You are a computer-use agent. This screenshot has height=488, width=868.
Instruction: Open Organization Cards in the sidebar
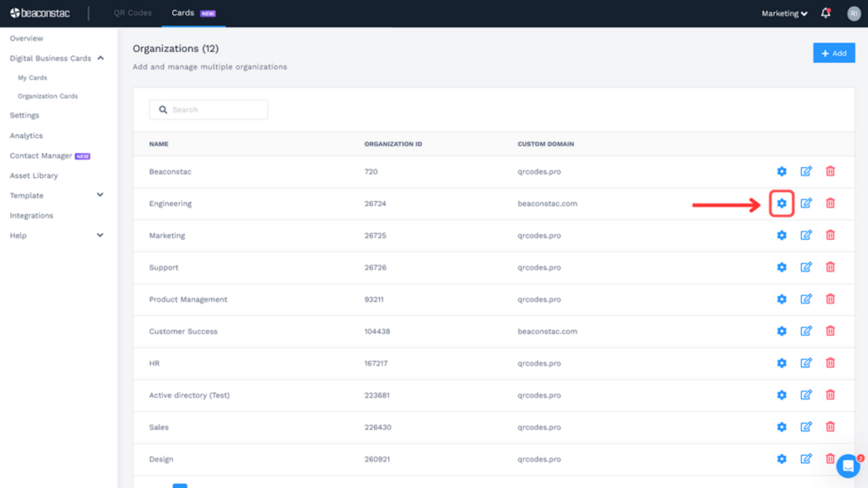(48, 96)
